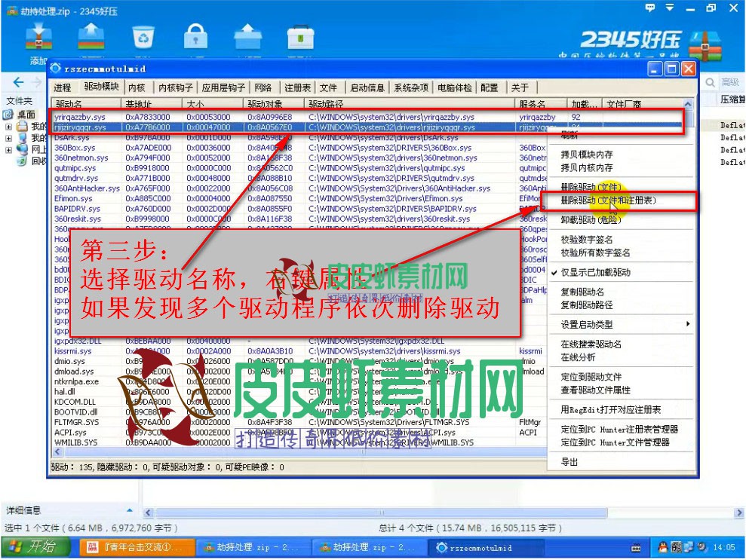Click the padlock password toolbar icon

[195, 36]
